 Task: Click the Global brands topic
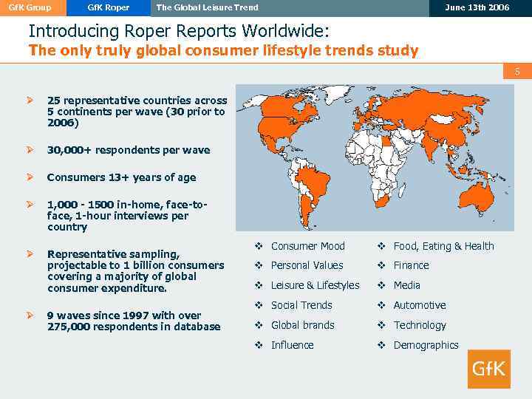click(x=303, y=325)
